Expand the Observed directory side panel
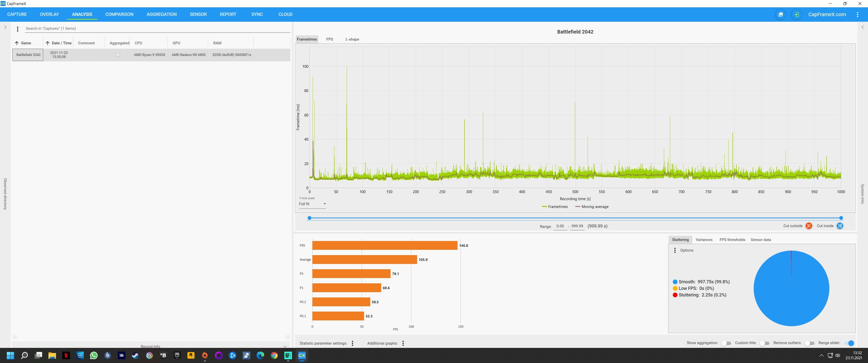 tap(5, 27)
